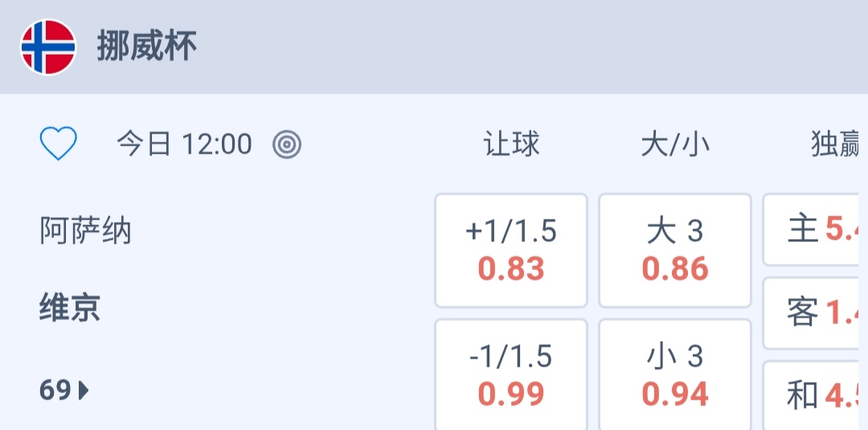
Task: Bet on -1/1.5 handicap at 0.99
Action: (511, 375)
